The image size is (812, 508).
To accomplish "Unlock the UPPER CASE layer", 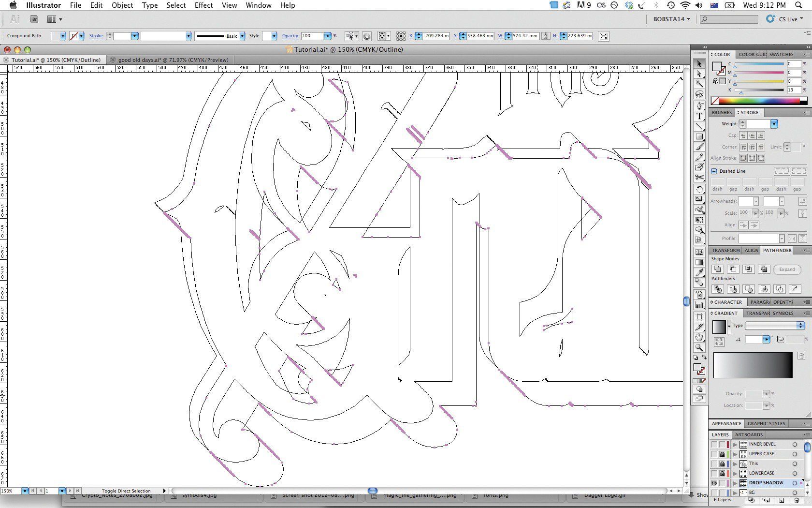I will coord(722,454).
